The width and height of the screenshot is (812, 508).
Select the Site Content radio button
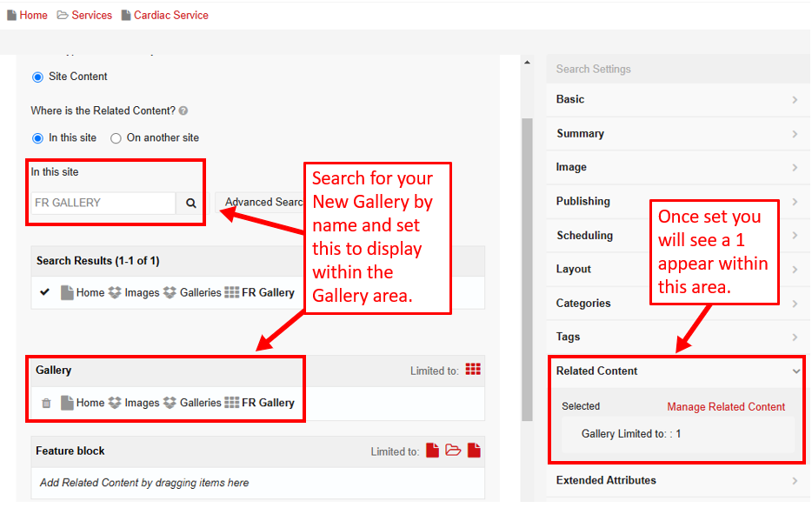pyautogui.click(x=37, y=77)
